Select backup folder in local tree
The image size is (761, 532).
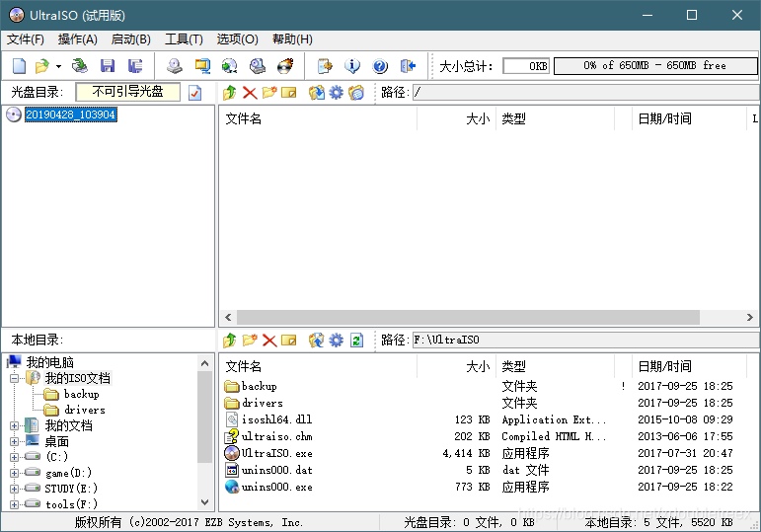tap(82, 394)
